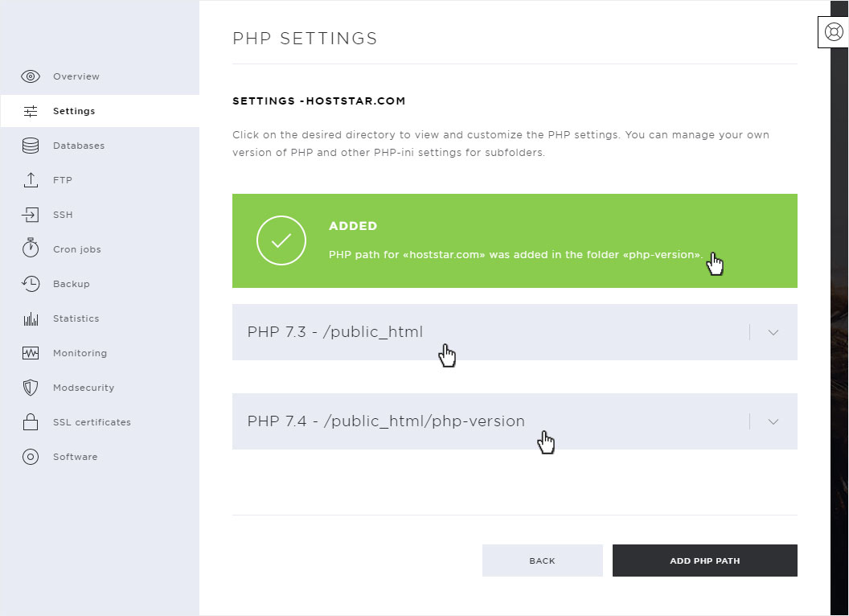
Task: Open the help lifebuoy icon
Action: tap(833, 32)
